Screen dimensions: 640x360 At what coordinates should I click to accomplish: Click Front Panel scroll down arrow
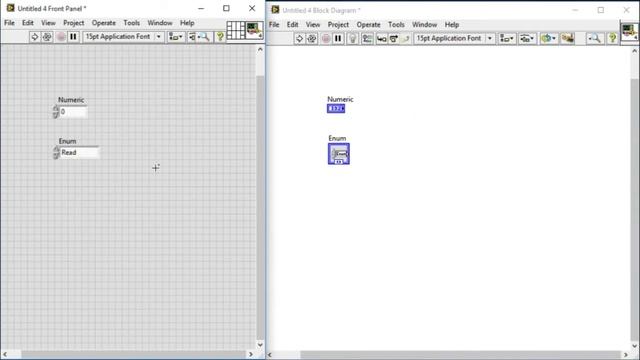[260, 345]
